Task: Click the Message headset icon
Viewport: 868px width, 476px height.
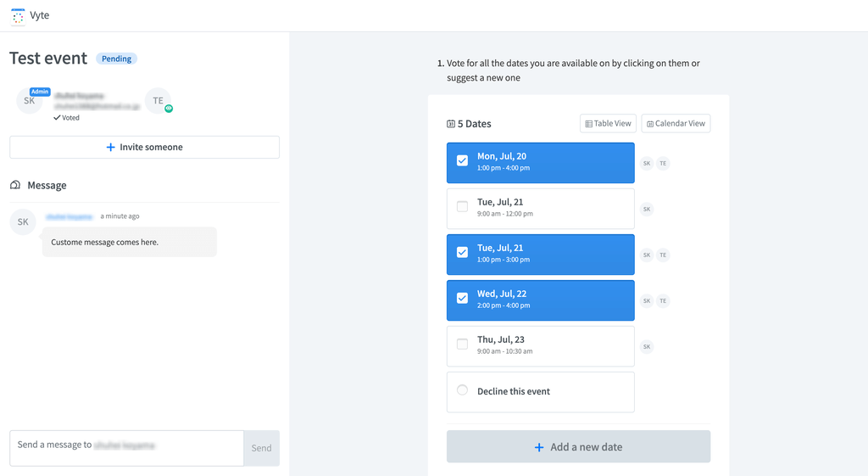Action: click(15, 184)
